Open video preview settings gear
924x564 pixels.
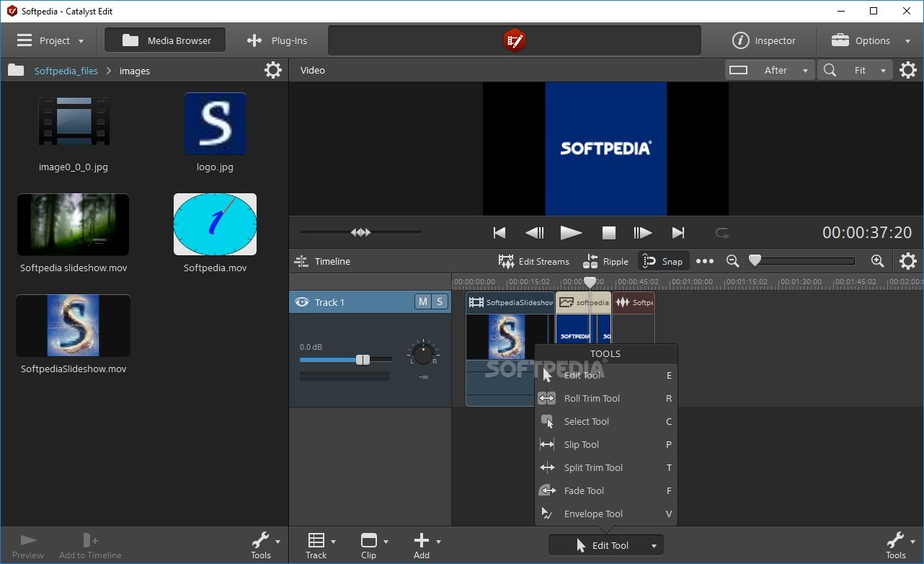(908, 70)
